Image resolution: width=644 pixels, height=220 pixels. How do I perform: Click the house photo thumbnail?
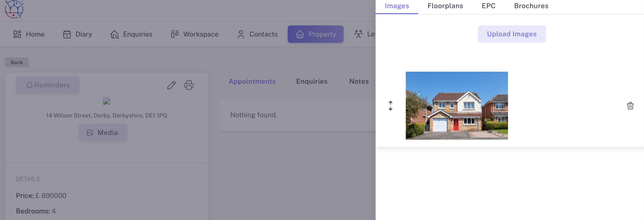tap(457, 106)
